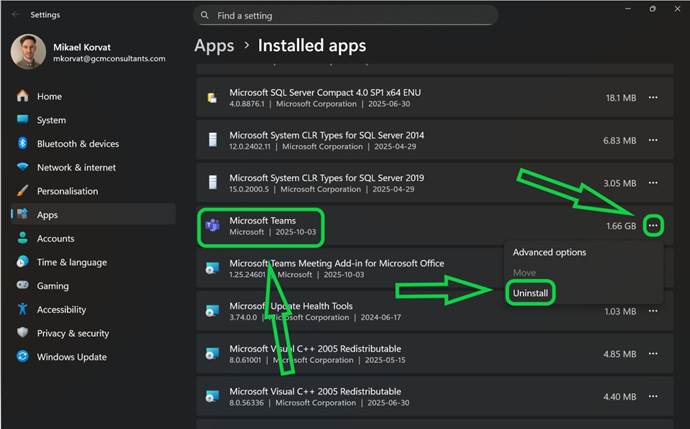This screenshot has height=429, width=690.
Task: Minimize the Settings window
Action: tap(628, 9)
